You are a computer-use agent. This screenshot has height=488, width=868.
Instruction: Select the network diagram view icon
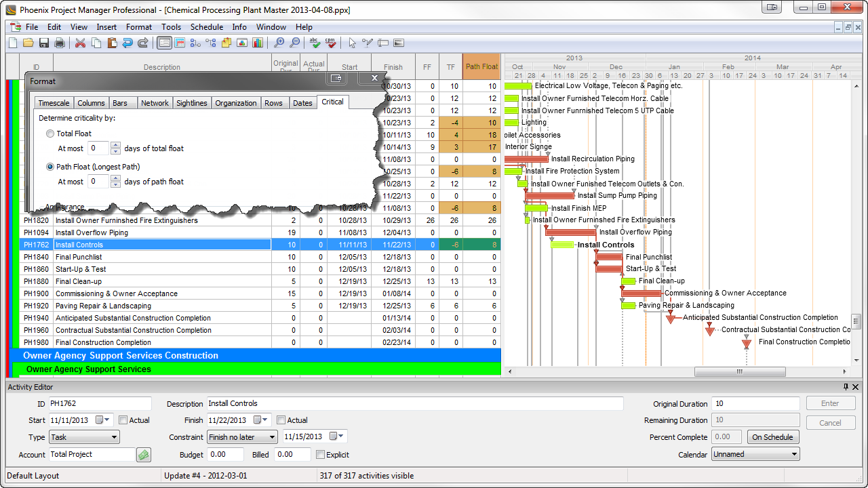[x=195, y=43]
